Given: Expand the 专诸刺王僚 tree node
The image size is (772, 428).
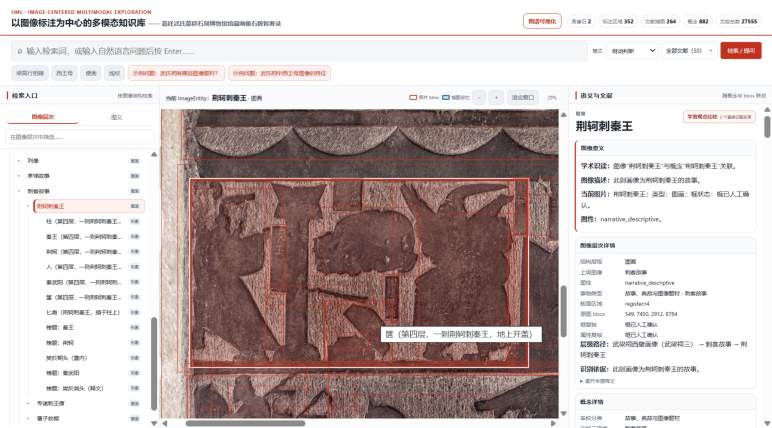Looking at the screenshot, I should point(28,403).
